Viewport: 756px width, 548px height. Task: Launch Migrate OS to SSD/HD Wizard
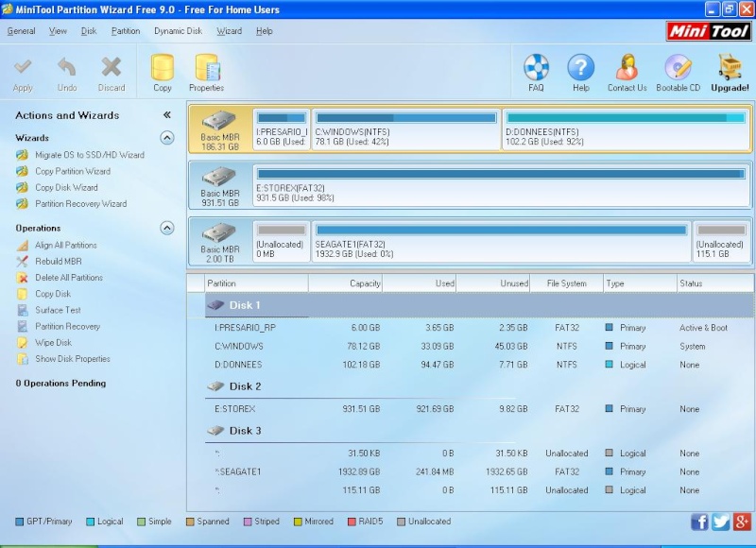pyautogui.click(x=89, y=155)
